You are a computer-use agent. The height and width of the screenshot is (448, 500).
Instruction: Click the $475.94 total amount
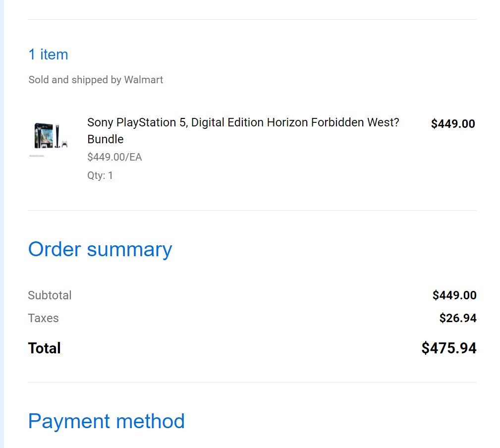coord(448,348)
